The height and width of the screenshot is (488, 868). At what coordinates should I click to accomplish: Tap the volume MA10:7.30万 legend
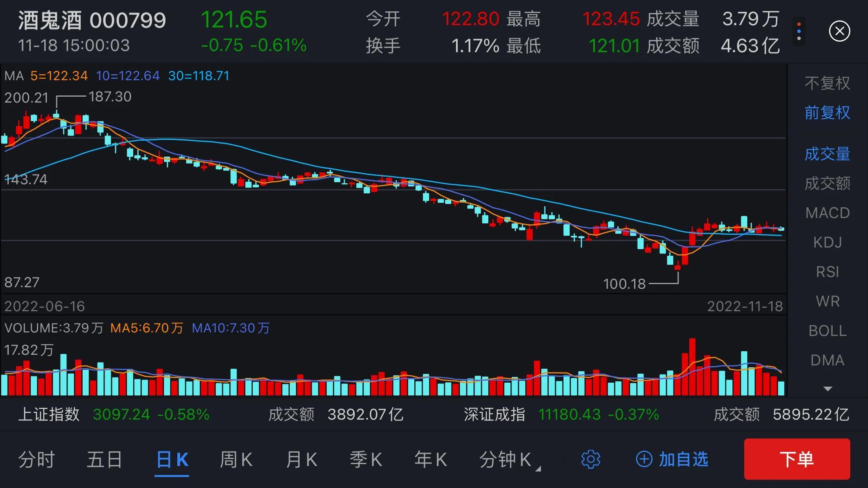(231, 328)
